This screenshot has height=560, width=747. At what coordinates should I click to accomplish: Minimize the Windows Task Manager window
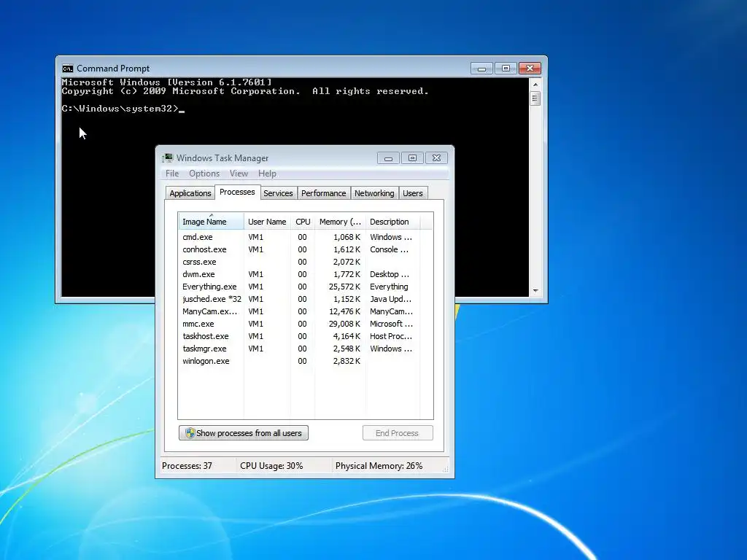[388, 158]
